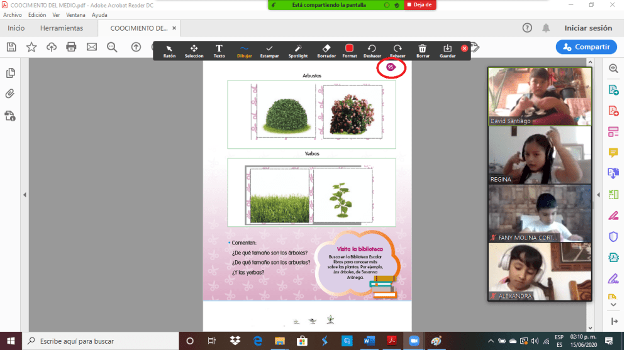
Task: Expand the left navigation pane arrow
Action: pos(25,195)
